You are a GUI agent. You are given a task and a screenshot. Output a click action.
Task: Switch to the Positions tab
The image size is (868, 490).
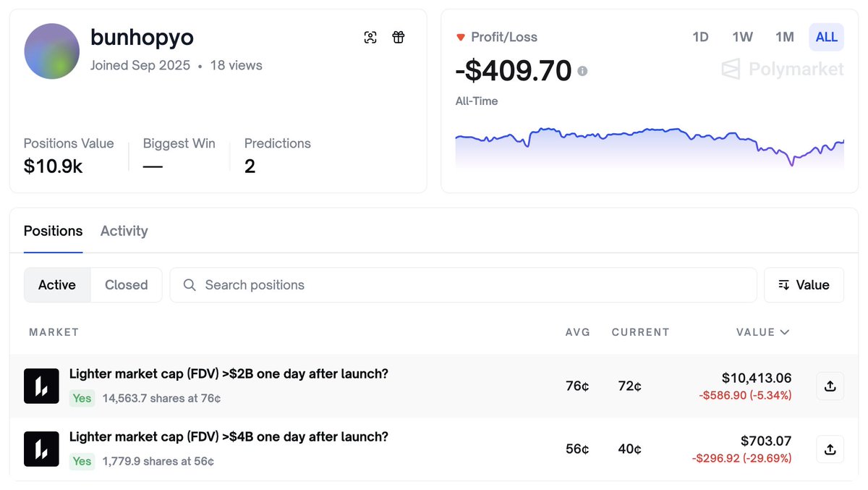click(x=53, y=231)
